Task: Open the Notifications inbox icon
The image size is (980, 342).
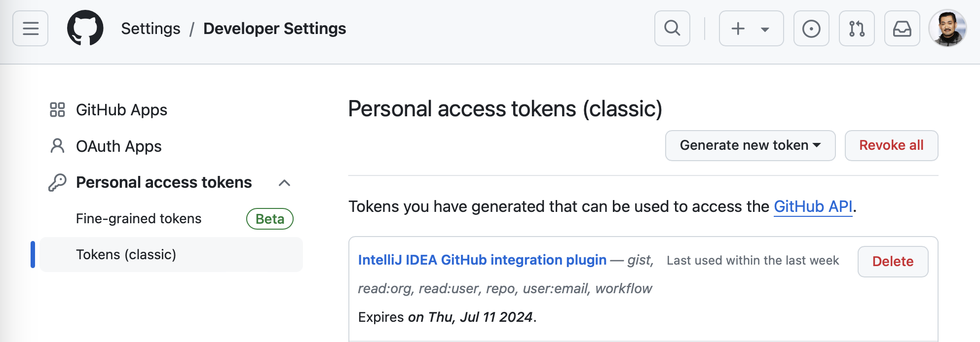Action: (902, 29)
